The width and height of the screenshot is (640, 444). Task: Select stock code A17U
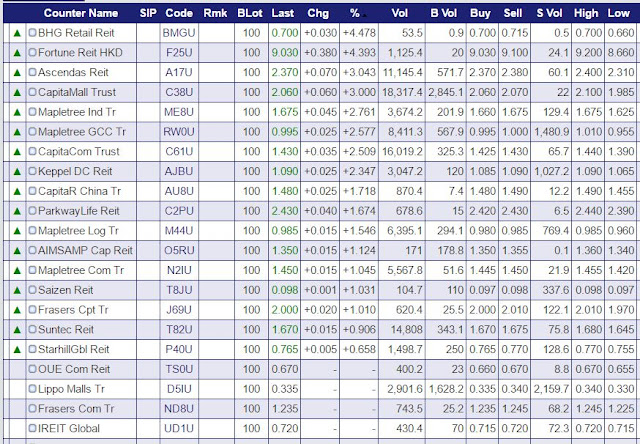click(x=179, y=73)
